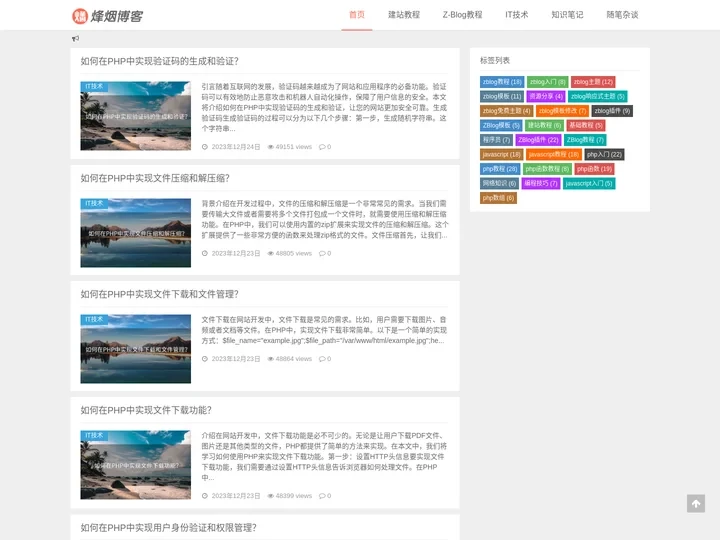Click the date 2023年12月24日

(x=236, y=147)
